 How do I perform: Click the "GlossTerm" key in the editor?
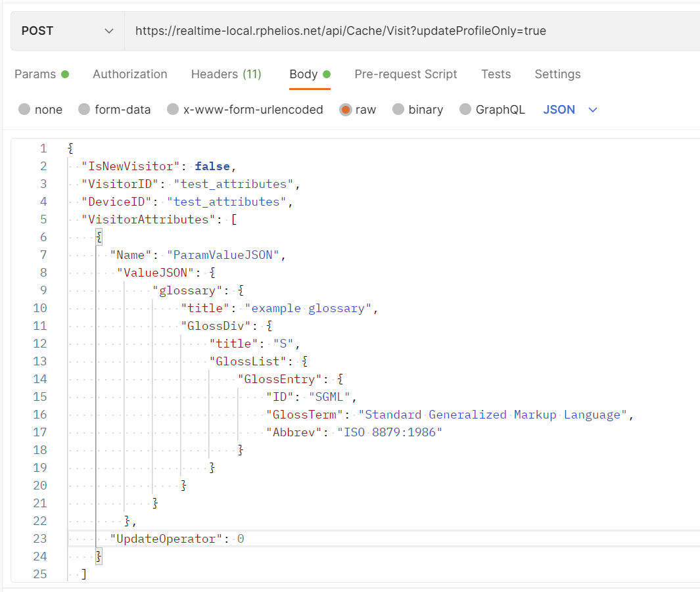[306, 415]
